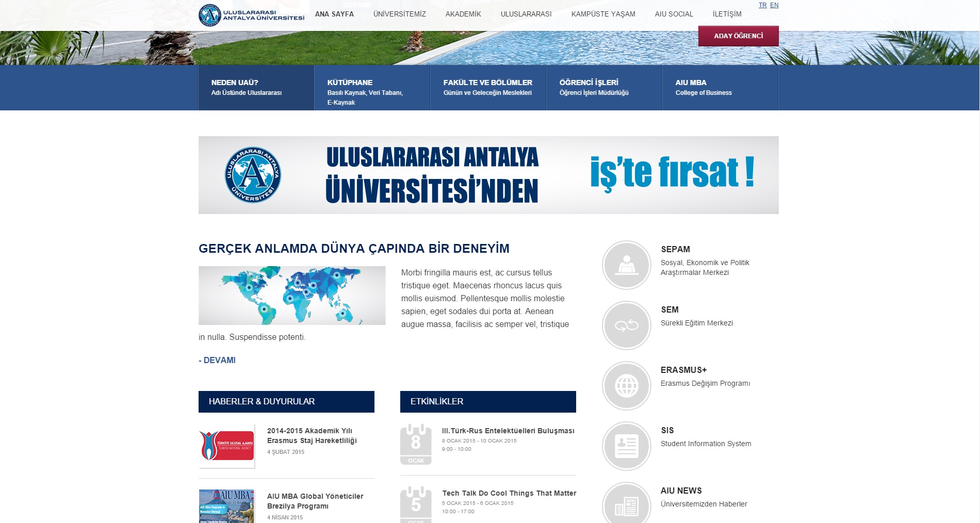Open the SIS student information icon
Viewport: 980px width, 523px height.
(626, 446)
